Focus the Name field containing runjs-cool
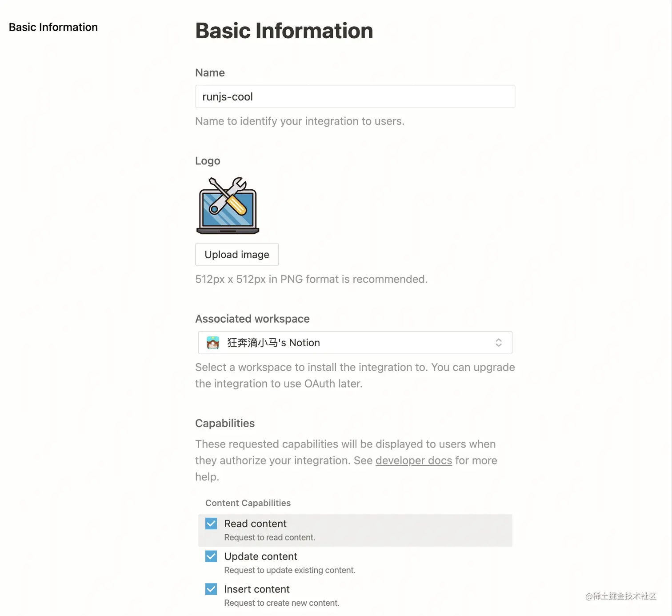This screenshot has height=616, width=672. pos(355,96)
